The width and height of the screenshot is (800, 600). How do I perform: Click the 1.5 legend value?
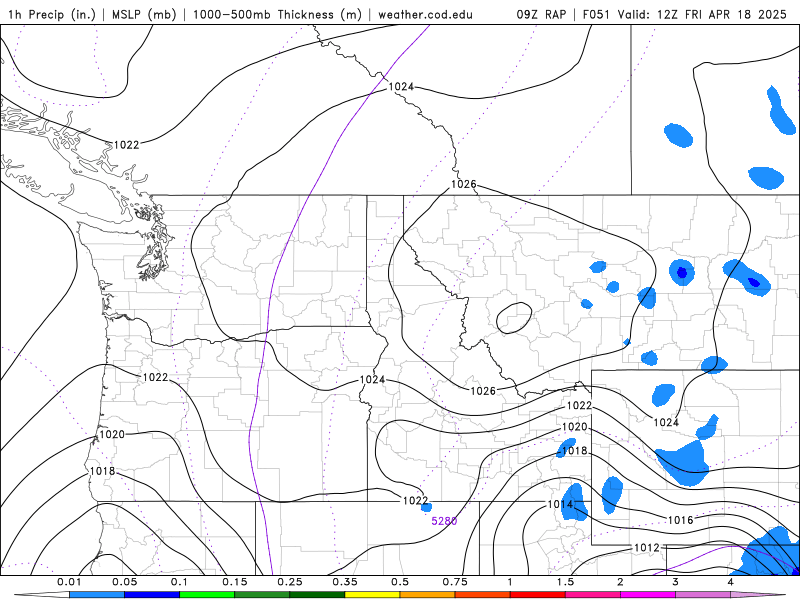[565, 582]
